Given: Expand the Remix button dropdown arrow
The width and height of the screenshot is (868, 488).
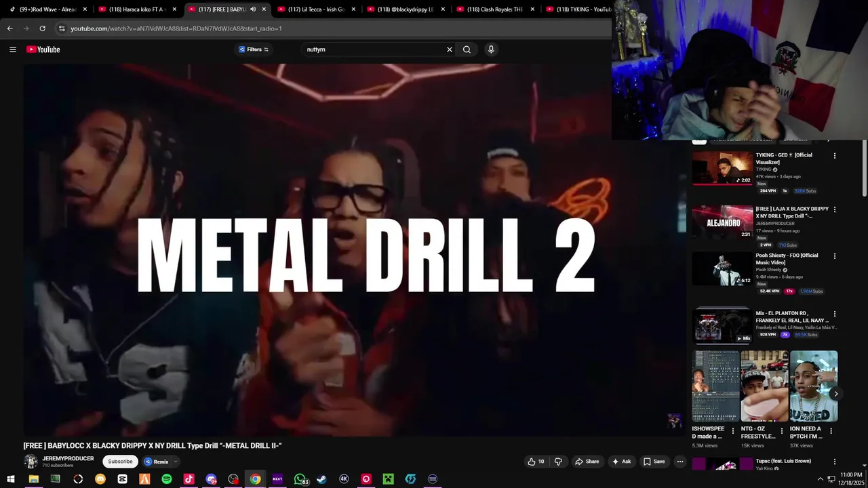Looking at the screenshot, I should coord(175,462).
